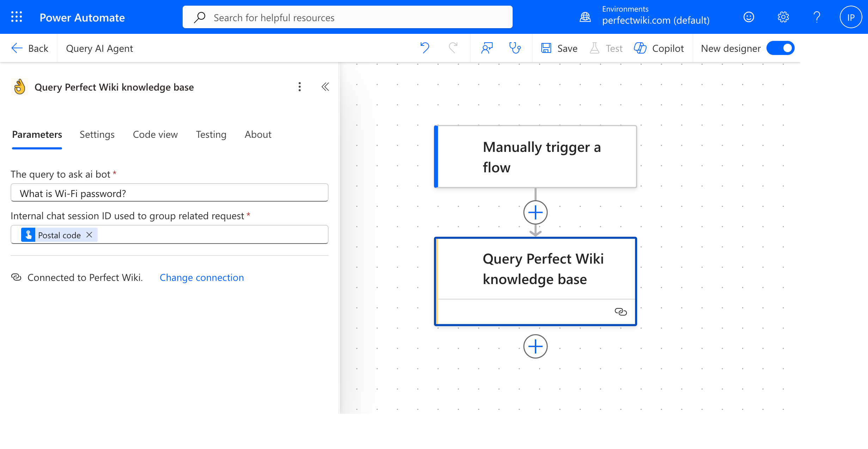This screenshot has width=868, height=449.
Task: Toggle off the New designer switch
Action: [x=781, y=48]
